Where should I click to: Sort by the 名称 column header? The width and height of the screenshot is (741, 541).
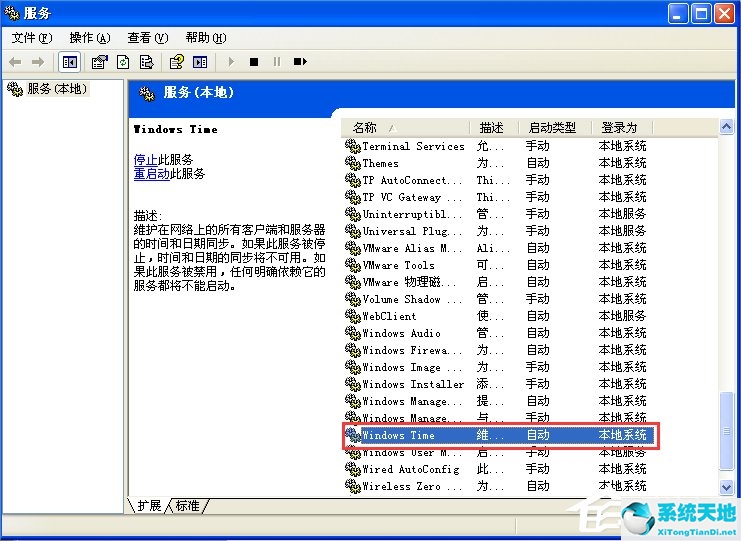(x=405, y=128)
